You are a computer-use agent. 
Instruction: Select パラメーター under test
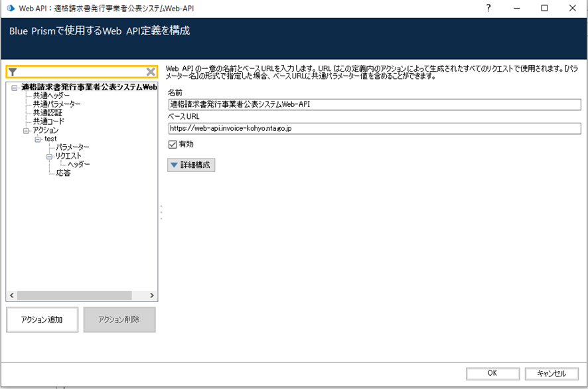point(73,147)
